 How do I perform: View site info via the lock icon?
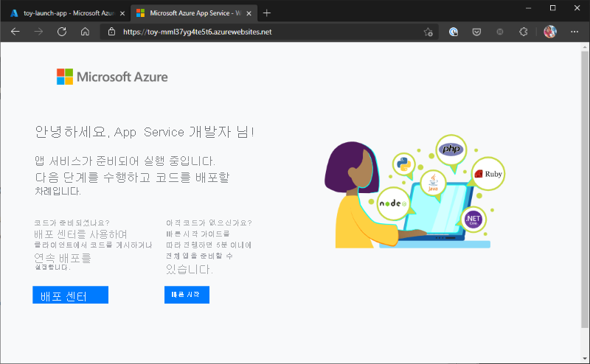click(112, 32)
